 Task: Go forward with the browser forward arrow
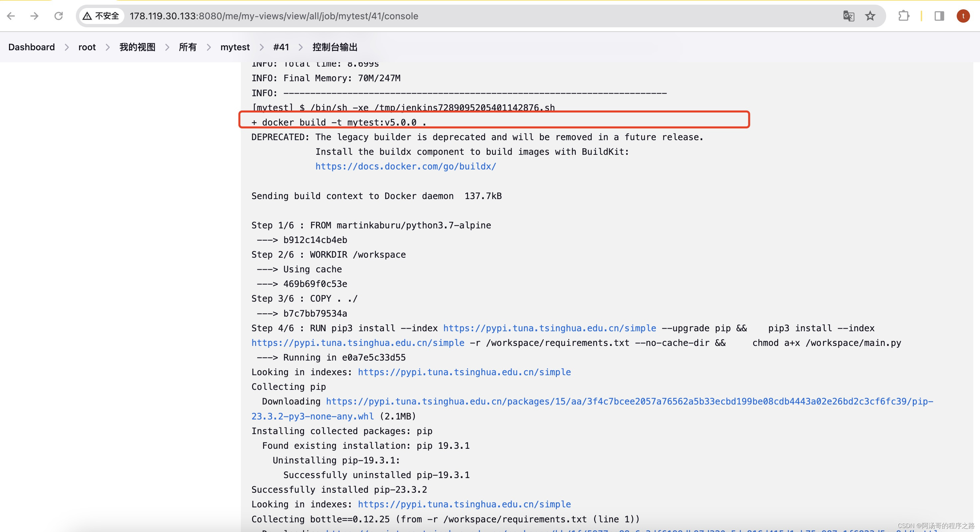(35, 16)
